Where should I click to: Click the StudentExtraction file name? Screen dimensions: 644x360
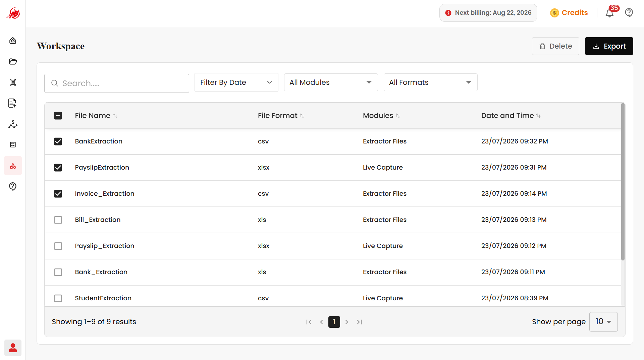tap(103, 298)
